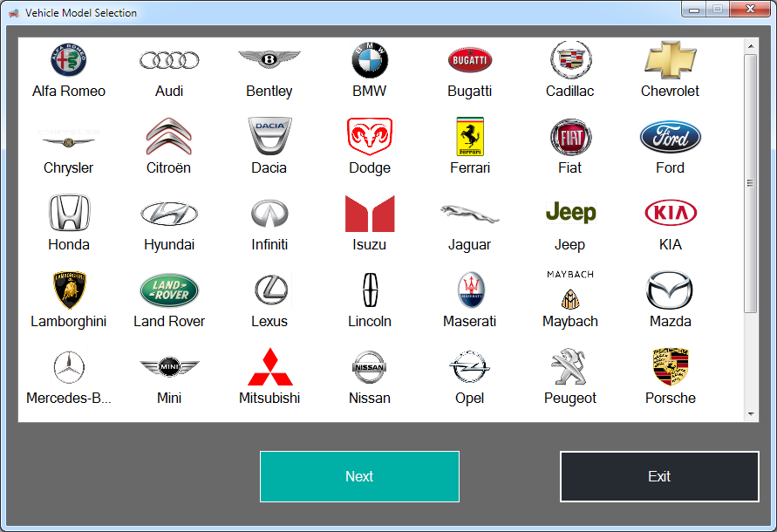Click the car icon in title bar
Viewport: 777px width, 532px height.
14,13
